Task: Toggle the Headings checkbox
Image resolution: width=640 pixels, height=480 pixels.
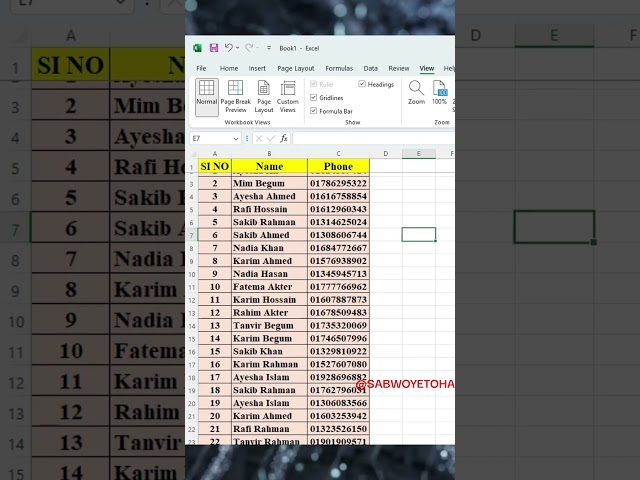Action: pyautogui.click(x=362, y=84)
